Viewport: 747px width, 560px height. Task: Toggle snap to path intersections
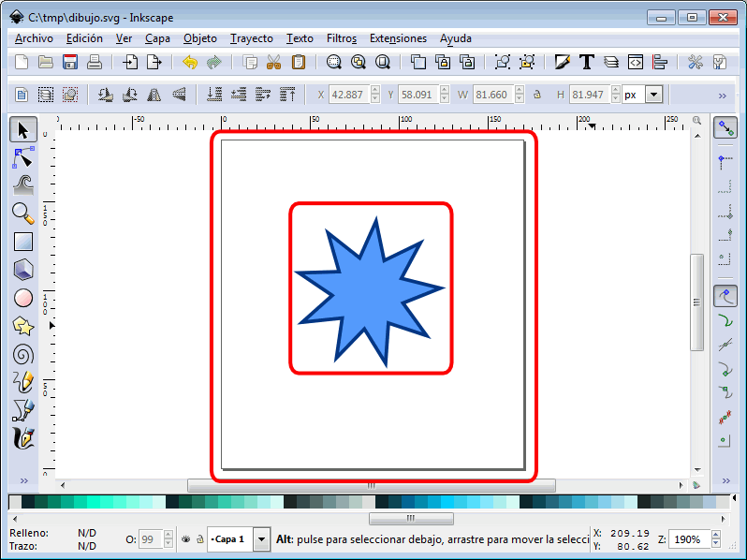725,344
